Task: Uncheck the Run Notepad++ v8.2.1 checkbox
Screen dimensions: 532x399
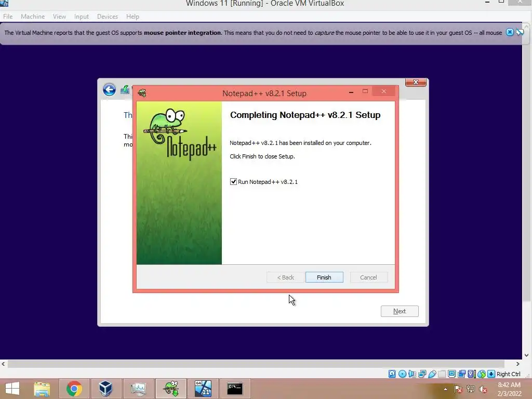Action: (233, 181)
